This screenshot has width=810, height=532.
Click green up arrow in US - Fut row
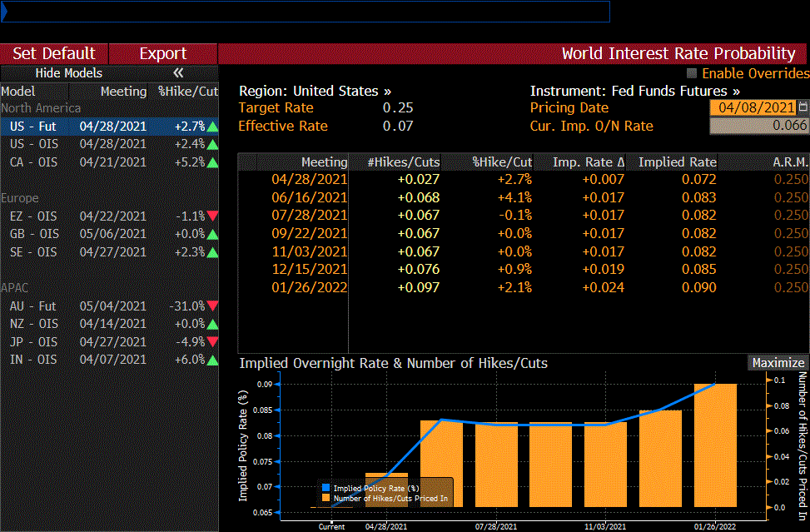tap(213, 127)
